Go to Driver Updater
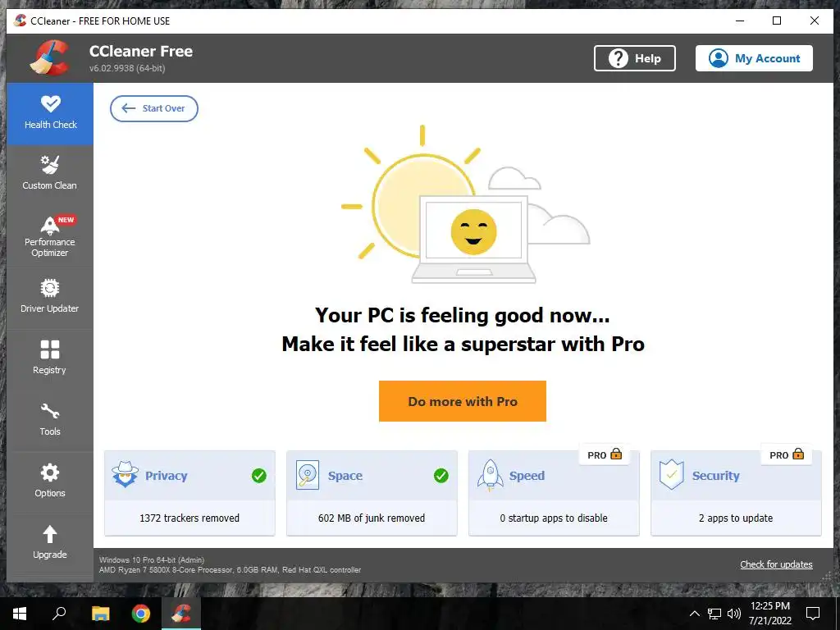 tap(50, 295)
